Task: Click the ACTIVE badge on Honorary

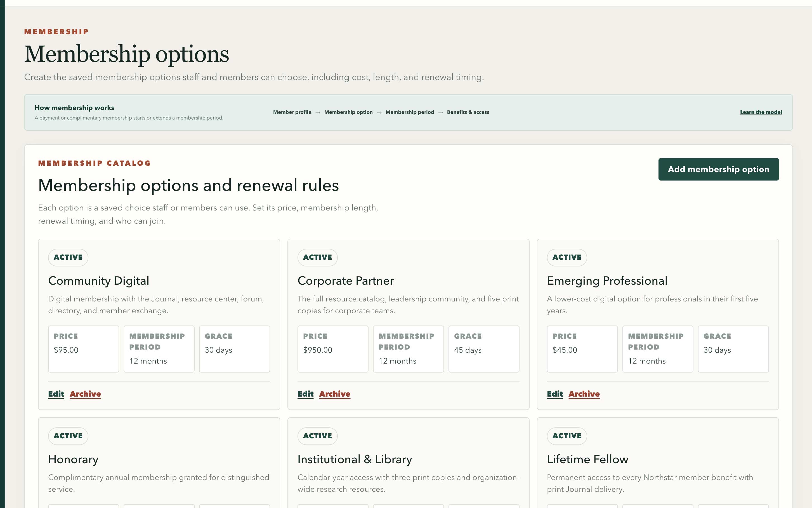Action: click(68, 436)
